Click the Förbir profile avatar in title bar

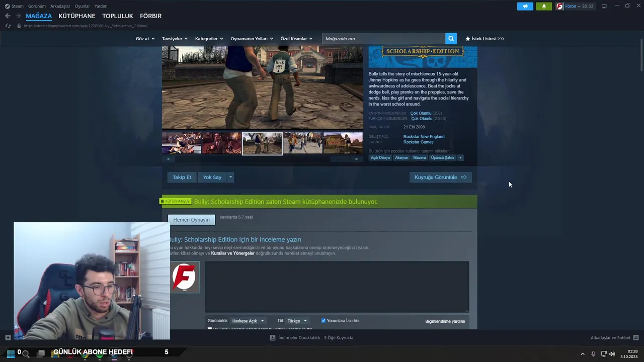point(559,6)
